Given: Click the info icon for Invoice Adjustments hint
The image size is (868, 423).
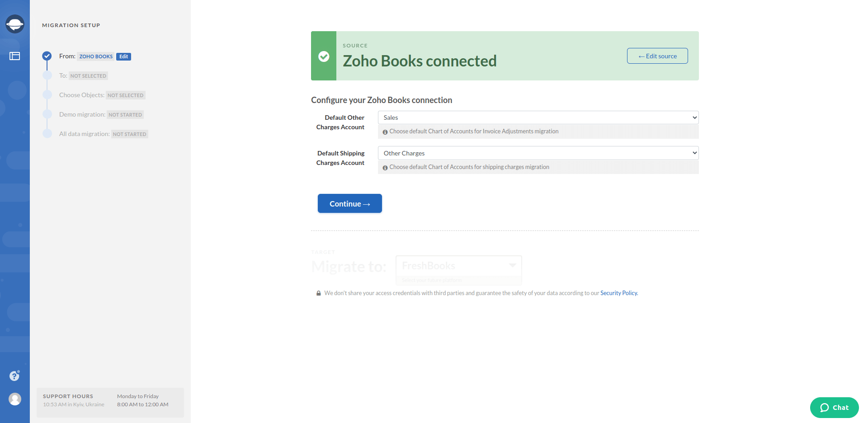Looking at the screenshot, I should point(385,132).
